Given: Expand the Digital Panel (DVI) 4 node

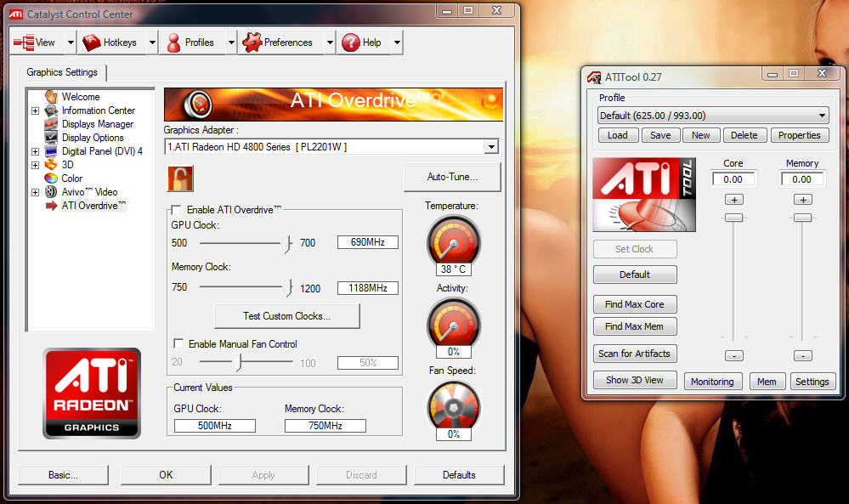Looking at the screenshot, I should coord(35,151).
